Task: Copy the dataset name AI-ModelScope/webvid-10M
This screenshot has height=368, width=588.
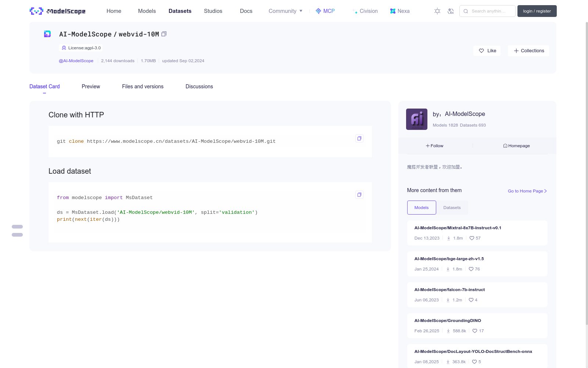Action: click(x=164, y=34)
